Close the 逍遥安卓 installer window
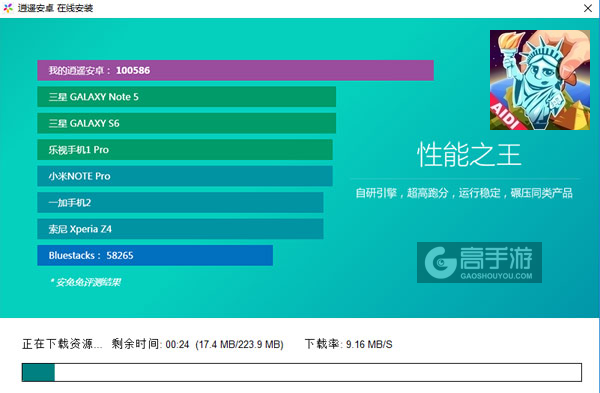 588,8
